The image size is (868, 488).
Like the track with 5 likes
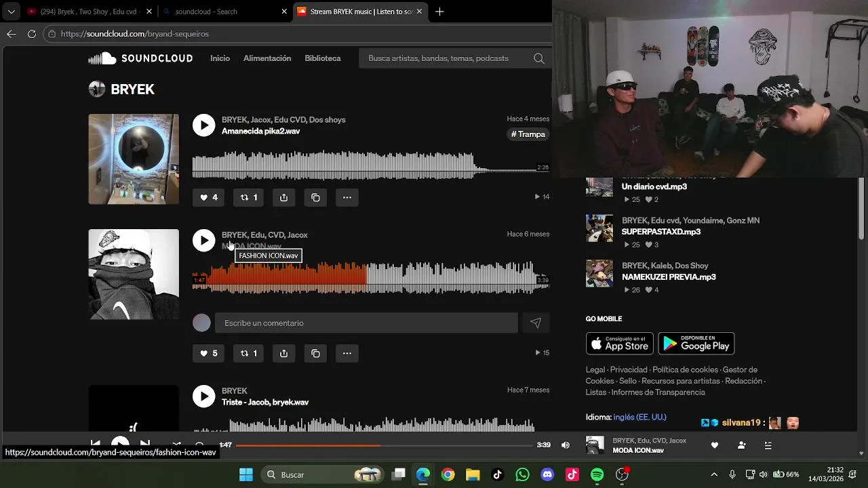[x=208, y=353]
